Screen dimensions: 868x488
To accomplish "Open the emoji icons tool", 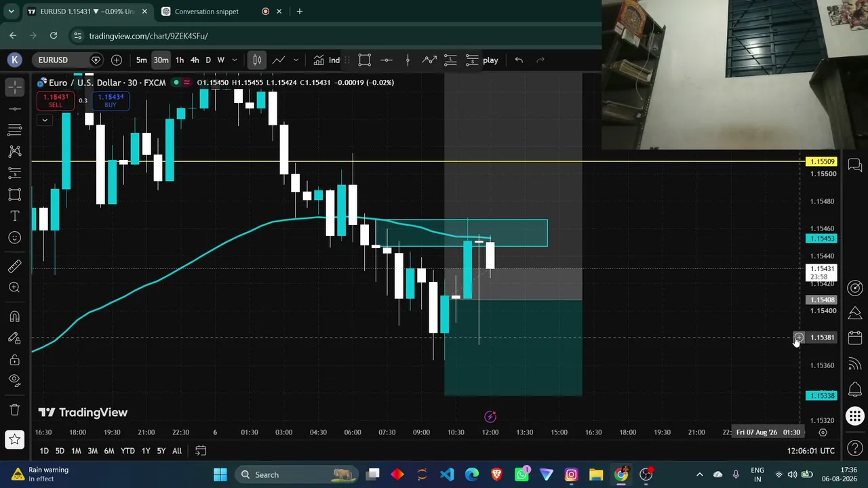I will [15, 238].
